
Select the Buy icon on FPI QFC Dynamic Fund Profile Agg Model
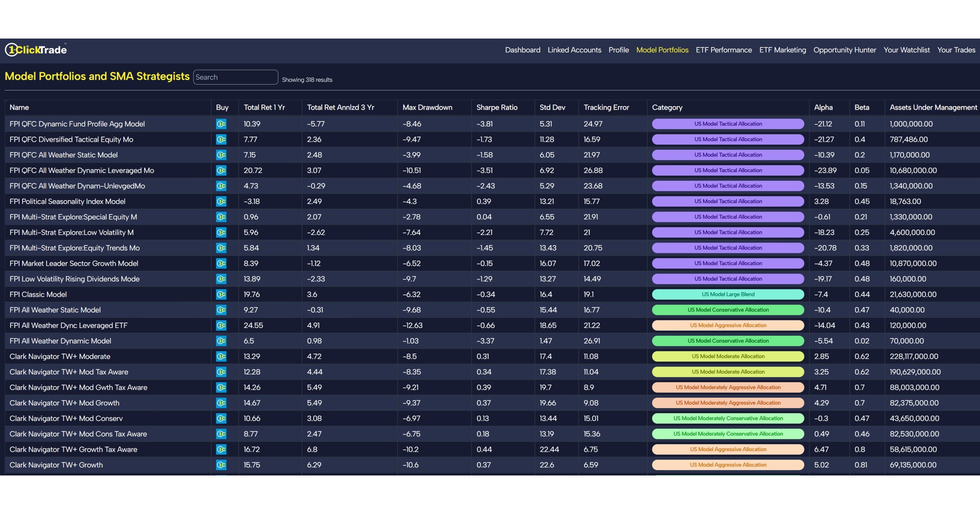pos(222,124)
